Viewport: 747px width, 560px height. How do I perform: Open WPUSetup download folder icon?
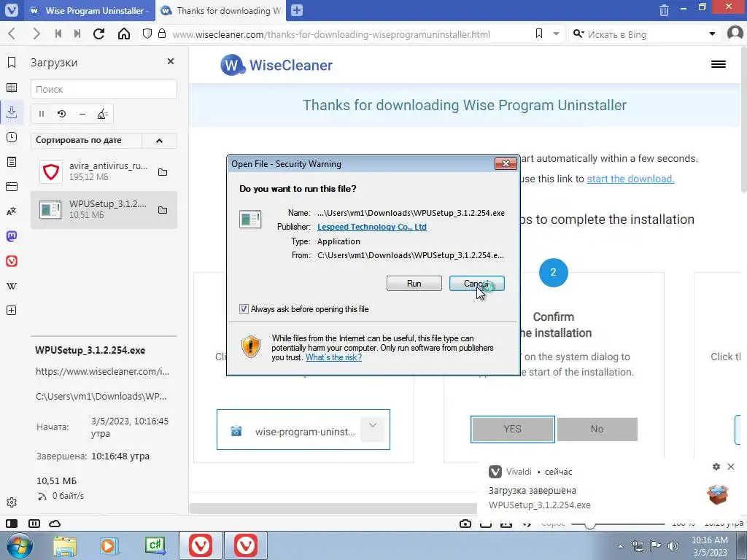[163, 210]
